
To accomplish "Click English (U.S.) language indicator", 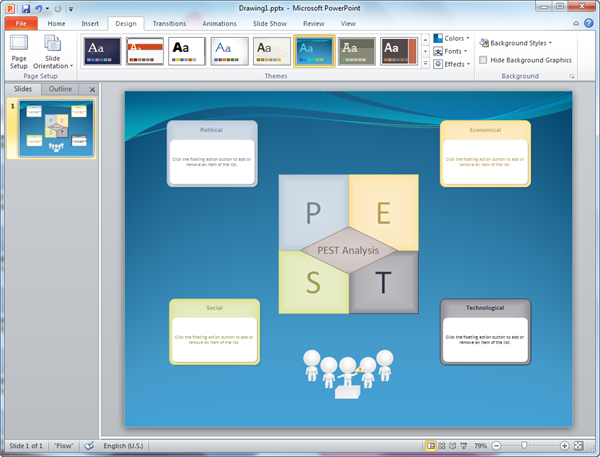I will tap(123, 446).
